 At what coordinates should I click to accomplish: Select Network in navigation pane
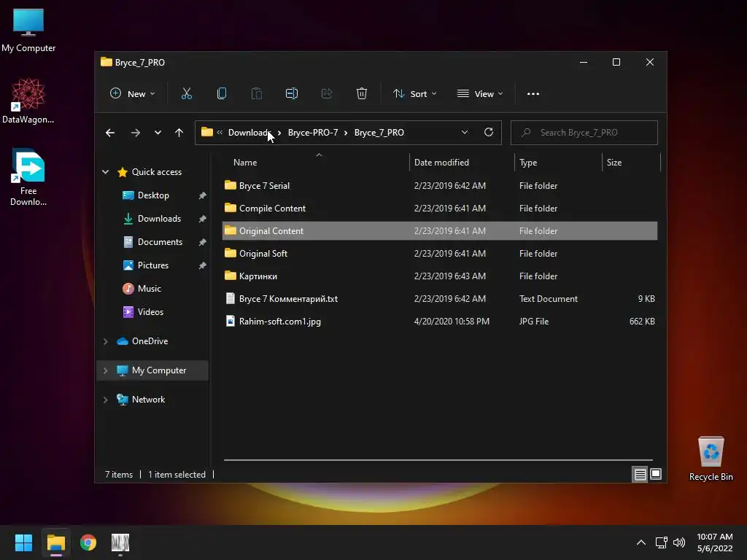coord(148,400)
